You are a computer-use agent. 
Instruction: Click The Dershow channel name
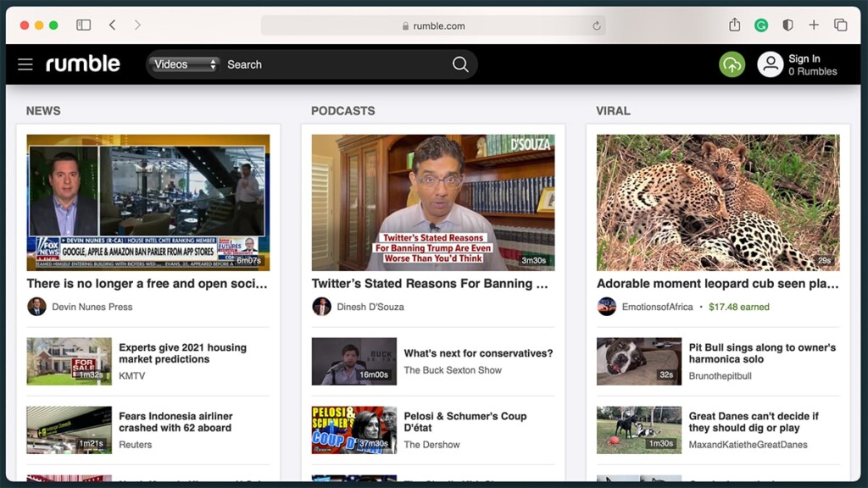pyautogui.click(x=431, y=444)
